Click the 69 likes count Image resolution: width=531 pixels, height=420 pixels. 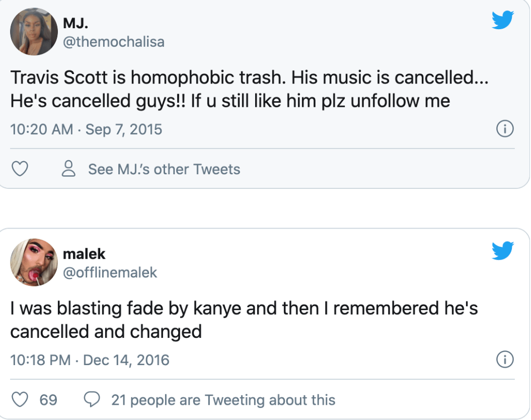(48, 400)
